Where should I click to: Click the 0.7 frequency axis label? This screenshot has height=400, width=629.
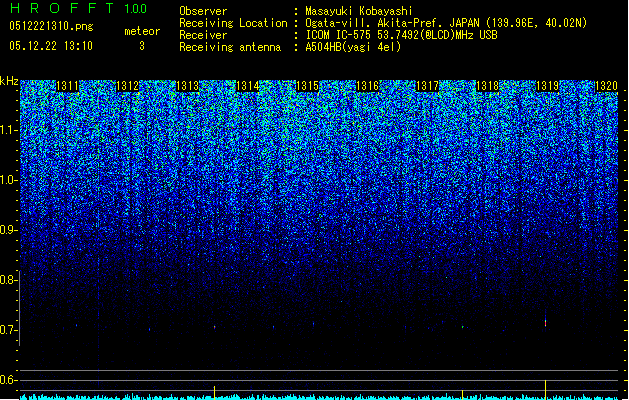[x=9, y=330]
